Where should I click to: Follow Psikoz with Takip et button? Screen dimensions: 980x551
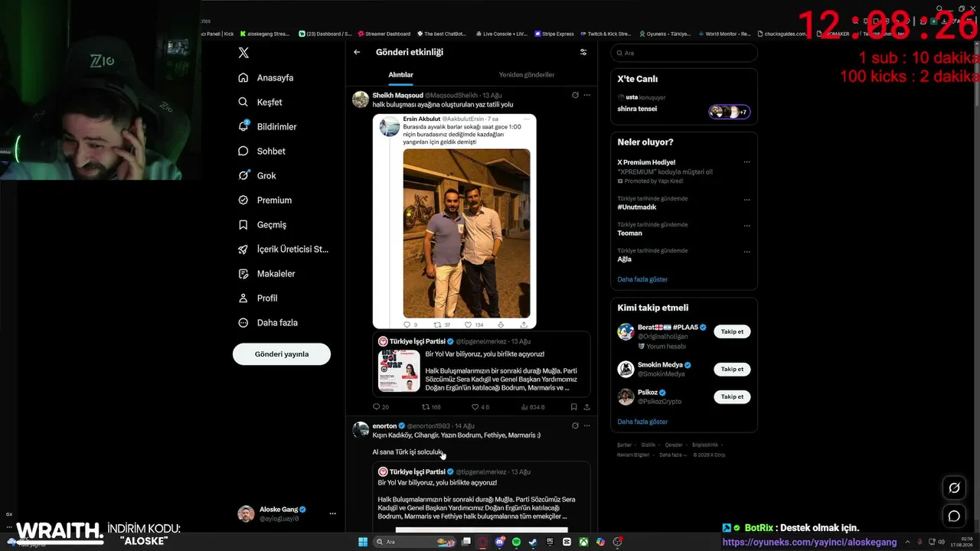coord(732,396)
